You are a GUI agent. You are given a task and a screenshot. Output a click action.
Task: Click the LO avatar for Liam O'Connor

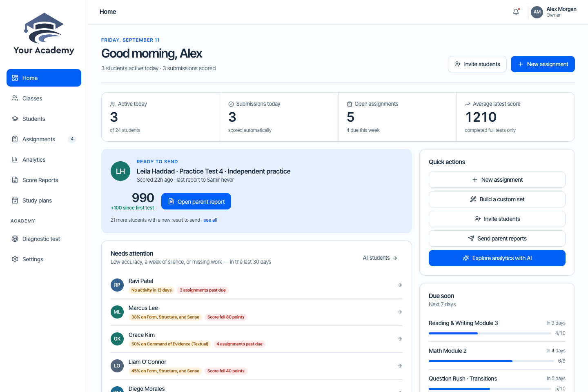pos(117,366)
